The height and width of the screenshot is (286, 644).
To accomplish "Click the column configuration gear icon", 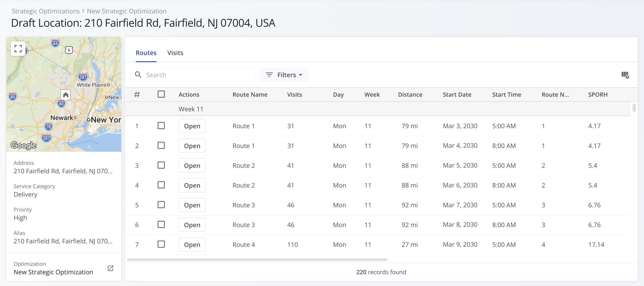I will [625, 75].
